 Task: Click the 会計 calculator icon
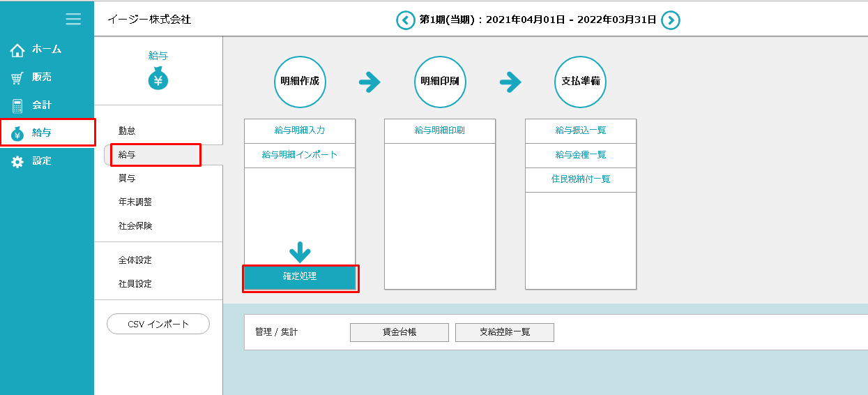pos(17,105)
